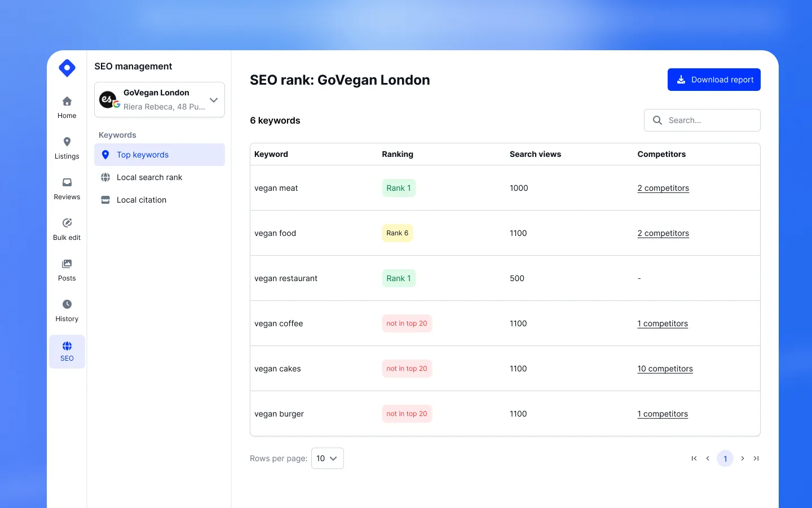View 2 competitors for vegan meat
812x508 pixels.
tap(663, 188)
